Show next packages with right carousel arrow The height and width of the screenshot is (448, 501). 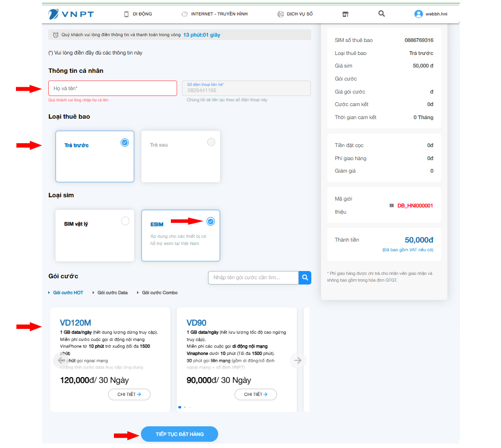click(298, 360)
